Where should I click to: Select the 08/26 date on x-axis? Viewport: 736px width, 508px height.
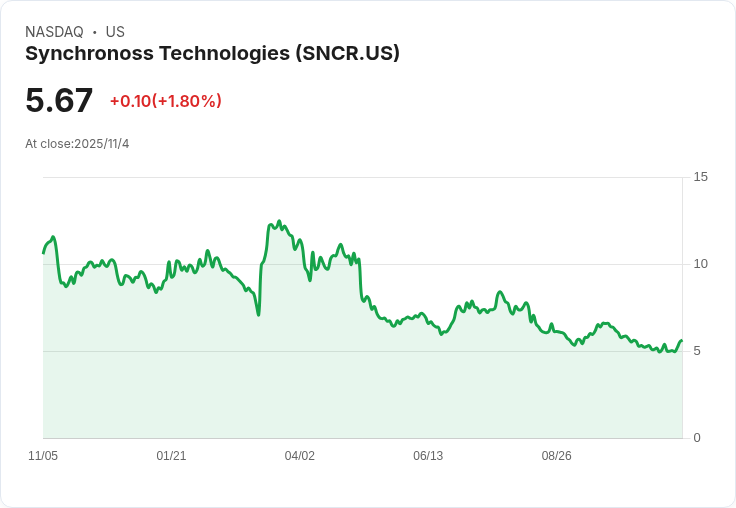[556, 456]
